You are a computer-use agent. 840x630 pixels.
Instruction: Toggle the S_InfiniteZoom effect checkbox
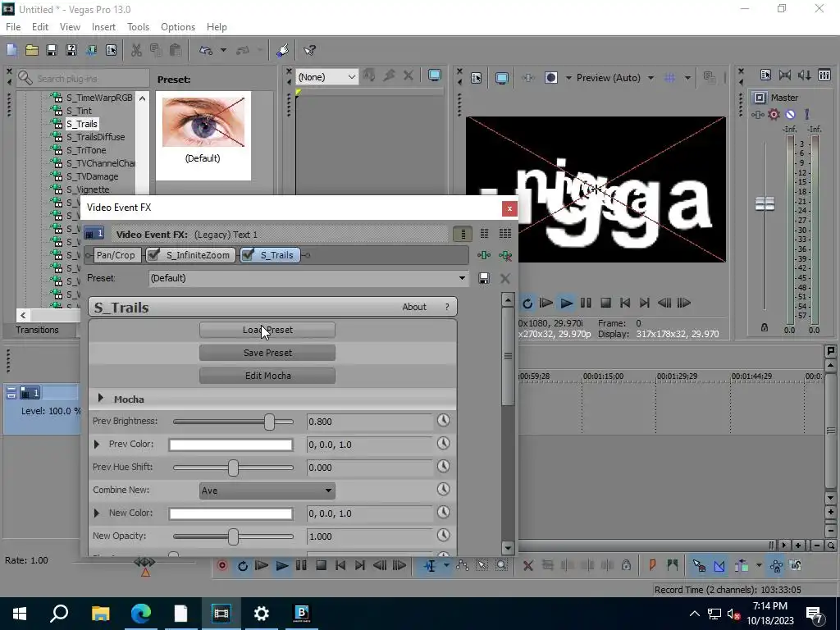[153, 255]
